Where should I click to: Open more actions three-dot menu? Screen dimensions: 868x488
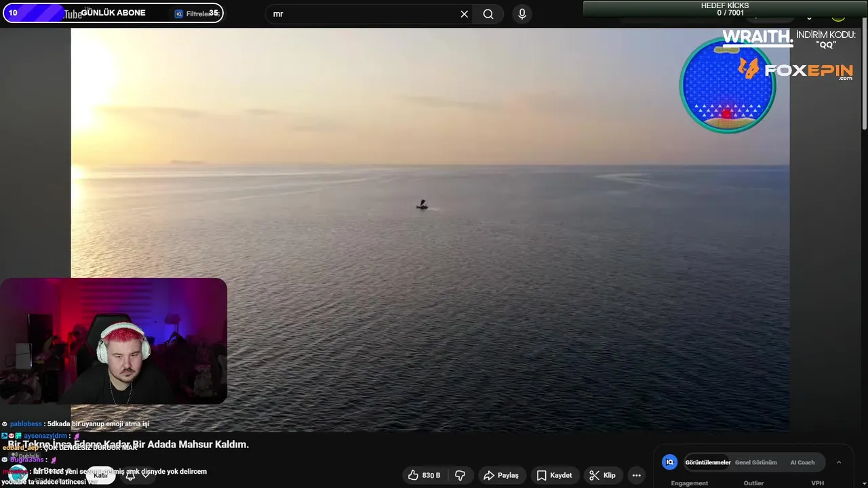coord(636,475)
